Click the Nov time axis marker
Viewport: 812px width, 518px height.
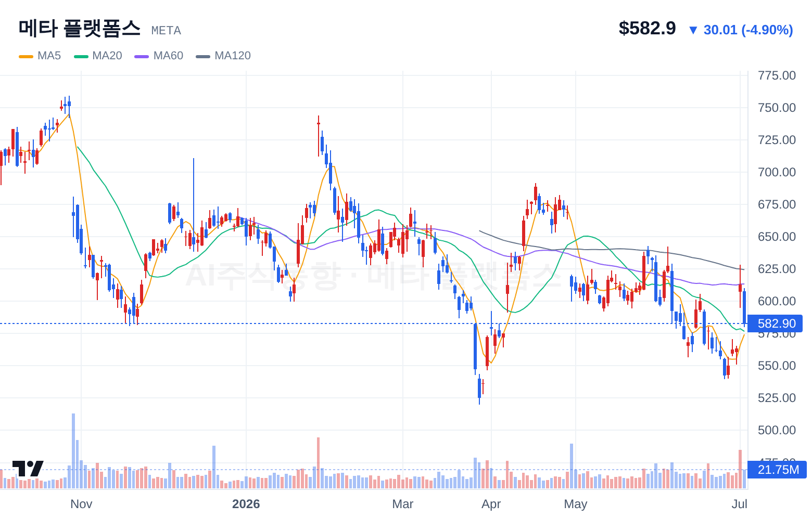point(81,504)
